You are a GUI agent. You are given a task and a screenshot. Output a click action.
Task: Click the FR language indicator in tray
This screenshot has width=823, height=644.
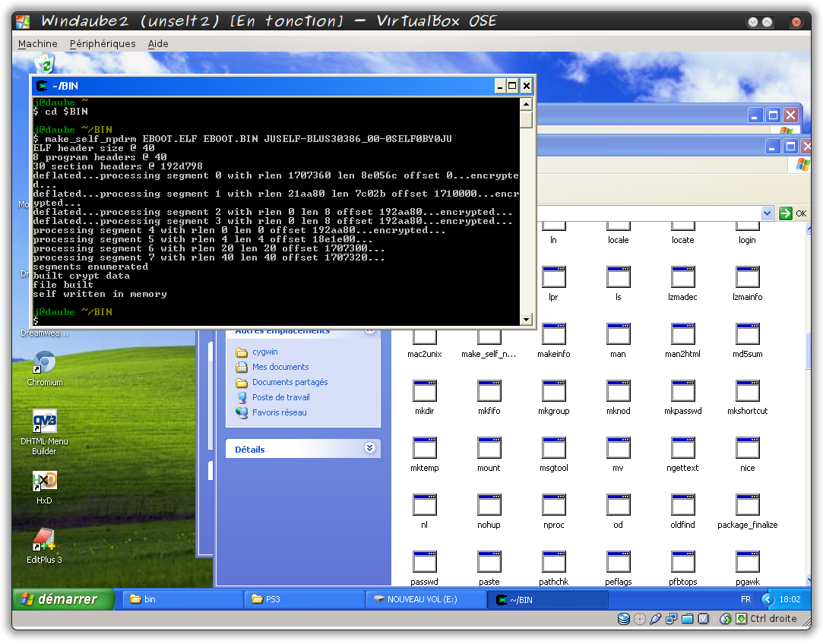(x=745, y=599)
